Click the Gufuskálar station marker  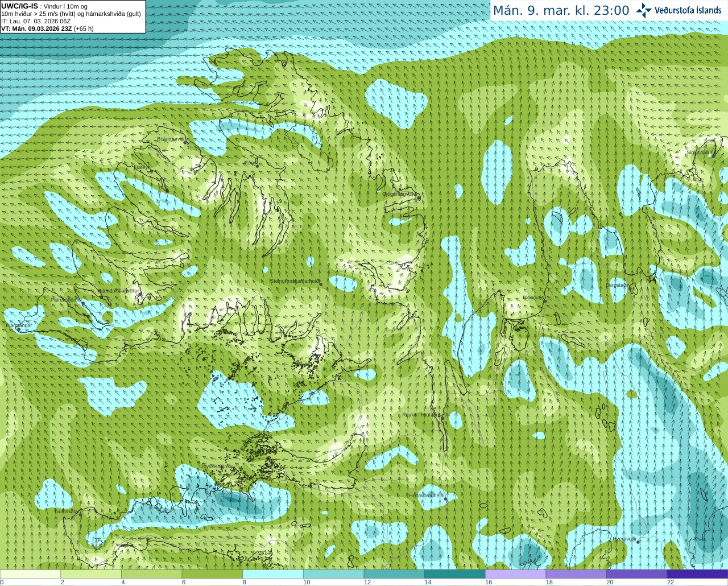point(80,515)
